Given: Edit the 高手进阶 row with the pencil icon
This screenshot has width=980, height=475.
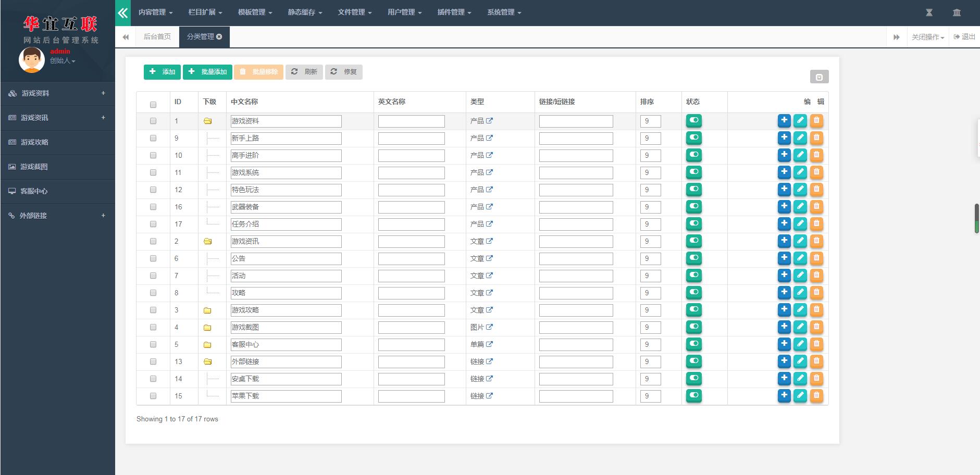Looking at the screenshot, I should tap(800, 155).
